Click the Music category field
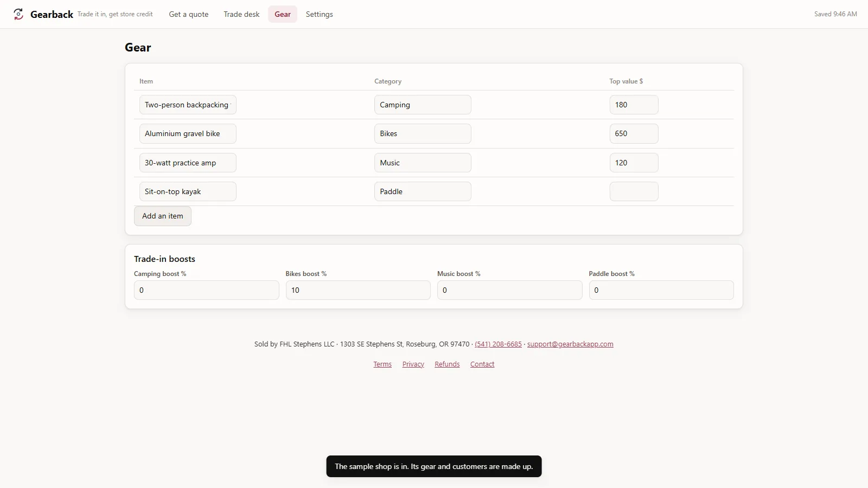 coord(423,163)
